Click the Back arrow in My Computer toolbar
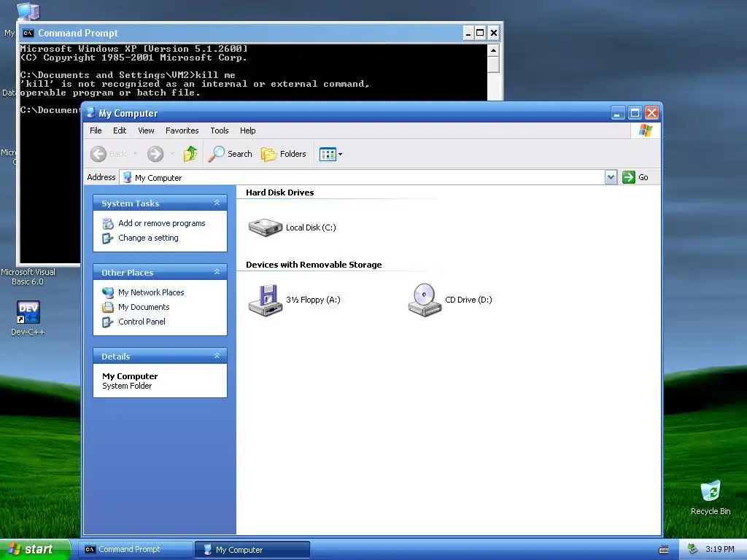The height and width of the screenshot is (560, 747). coord(98,154)
